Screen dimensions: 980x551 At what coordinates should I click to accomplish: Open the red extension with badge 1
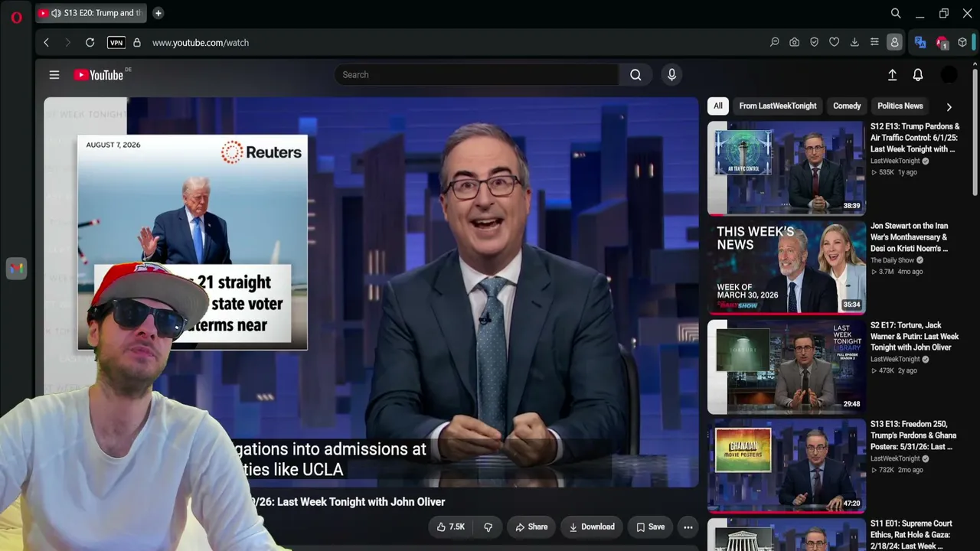[942, 43]
